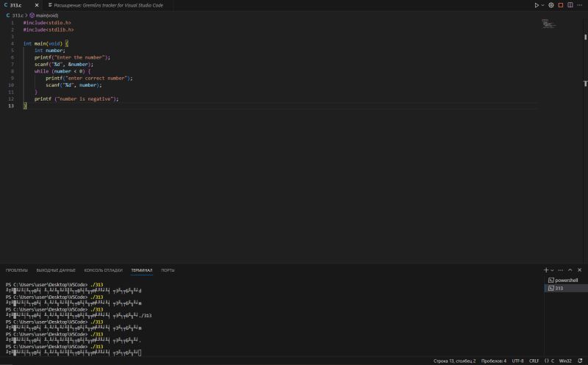
Task: Change the UTF-8 encoding in status bar
Action: (x=517, y=361)
